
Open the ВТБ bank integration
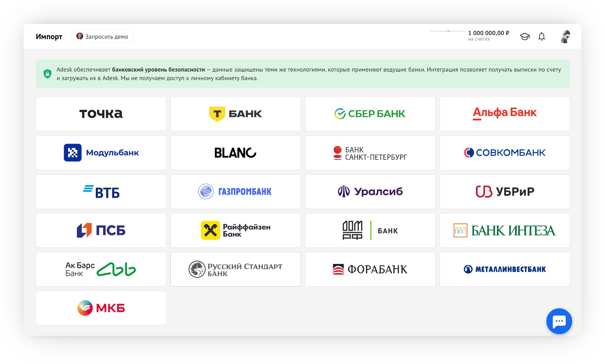pyautogui.click(x=101, y=192)
